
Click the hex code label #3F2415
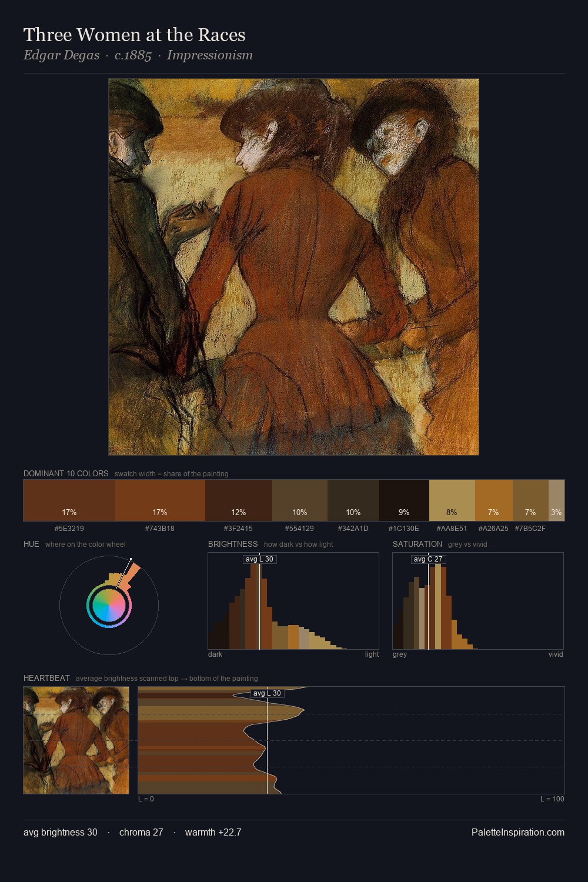[238, 529]
